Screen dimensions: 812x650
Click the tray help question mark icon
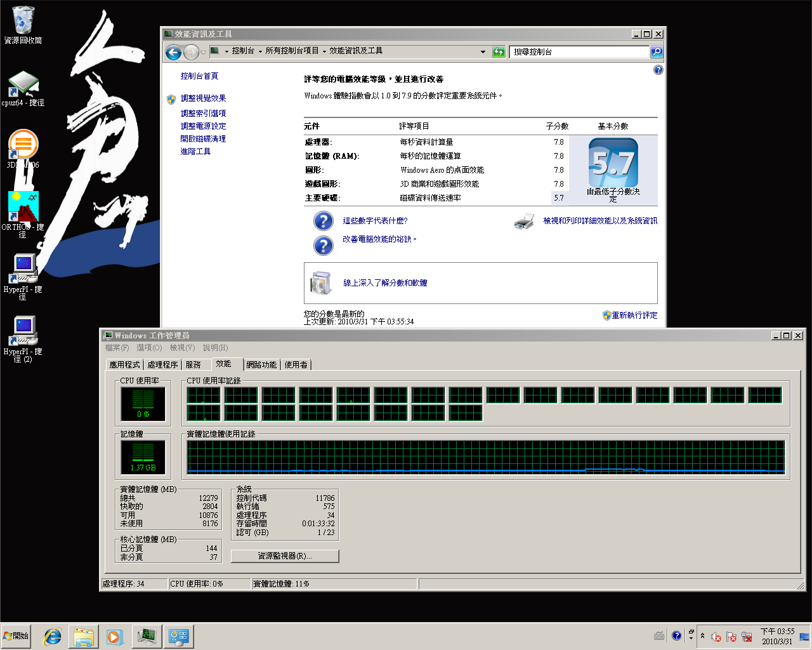pyautogui.click(x=676, y=635)
